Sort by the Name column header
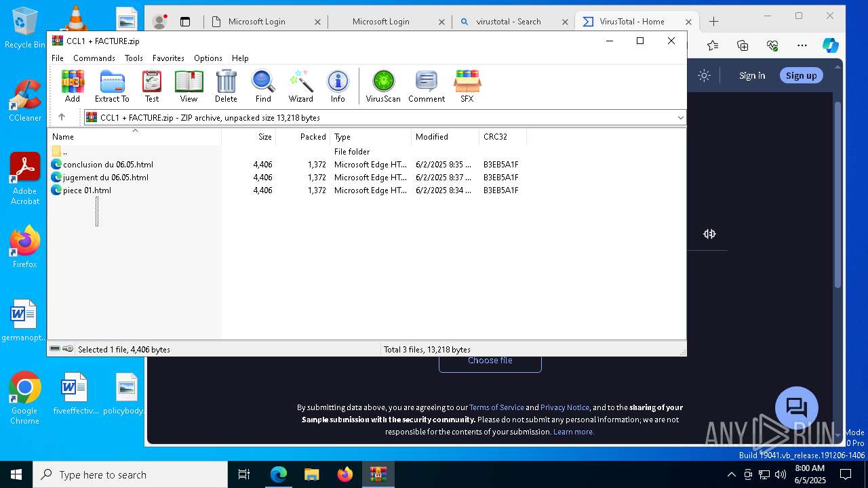The image size is (868, 488). point(134,137)
